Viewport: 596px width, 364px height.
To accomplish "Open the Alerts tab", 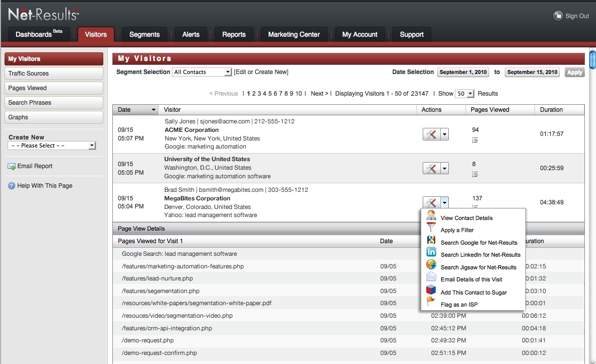I will 191,35.
